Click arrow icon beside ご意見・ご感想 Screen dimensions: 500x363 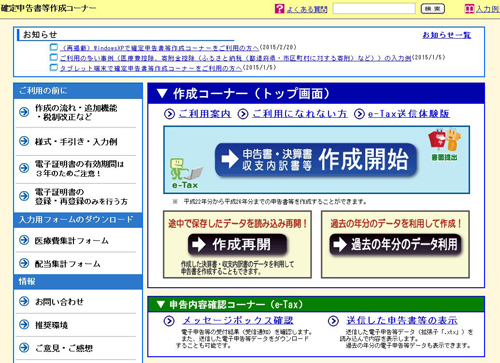click(24, 348)
